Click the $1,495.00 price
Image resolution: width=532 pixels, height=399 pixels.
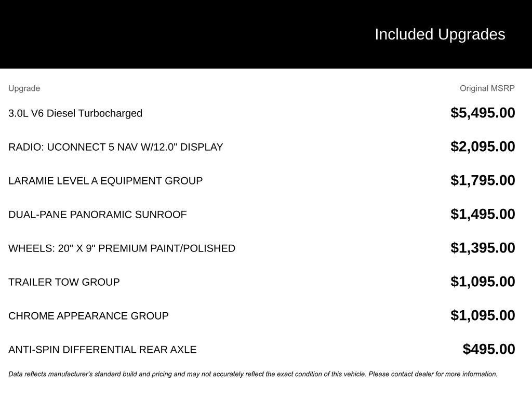pos(483,214)
